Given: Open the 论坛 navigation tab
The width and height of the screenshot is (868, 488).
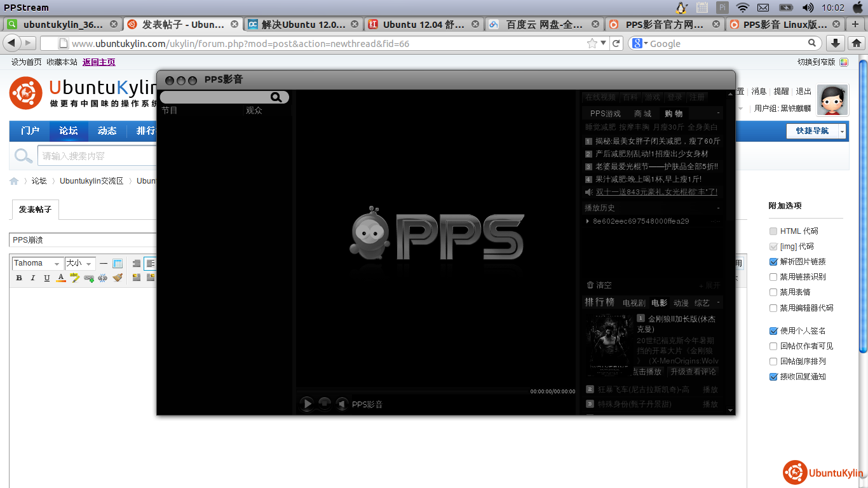Looking at the screenshot, I should pos(69,131).
